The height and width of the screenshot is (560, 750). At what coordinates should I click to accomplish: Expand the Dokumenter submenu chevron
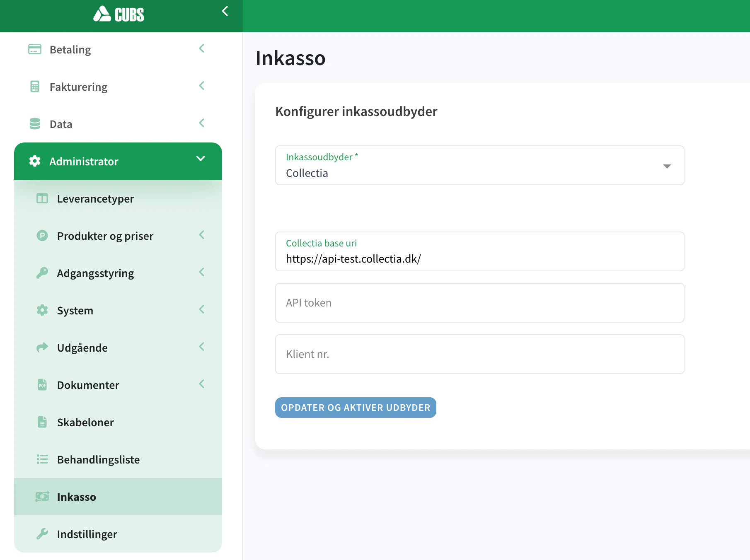click(x=202, y=384)
